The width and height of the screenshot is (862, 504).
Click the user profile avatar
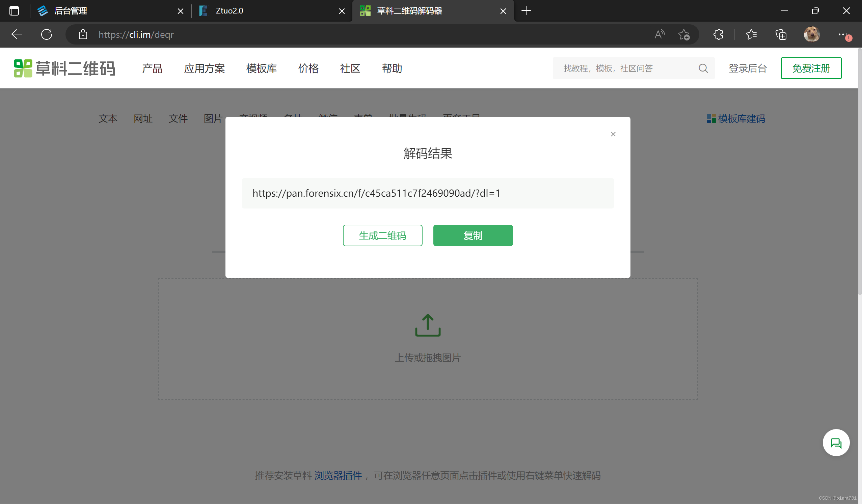pyautogui.click(x=811, y=34)
